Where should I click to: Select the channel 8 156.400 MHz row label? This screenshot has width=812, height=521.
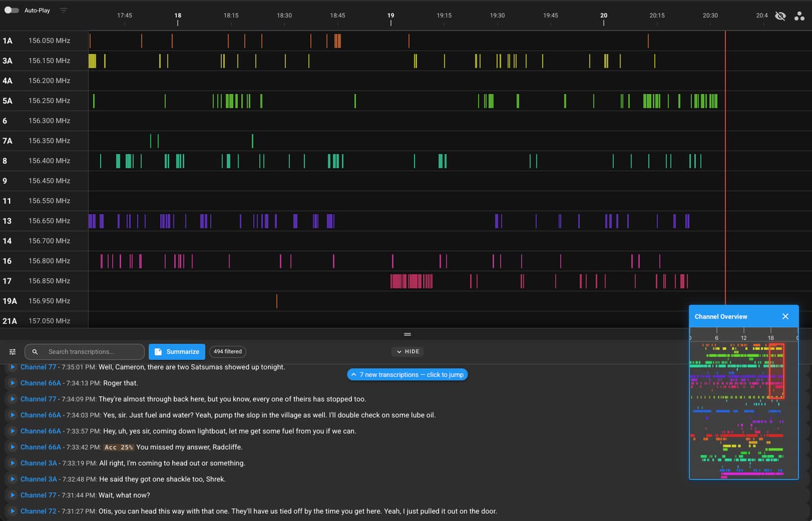tap(44, 161)
